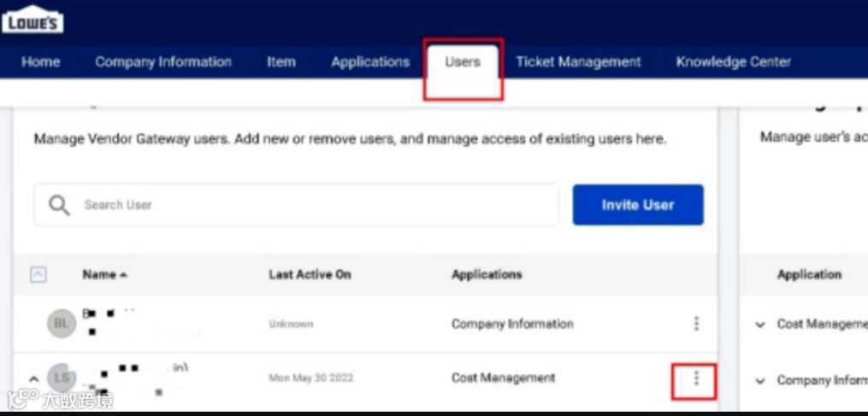
Task: Toggle the select-all box in table header
Action: tap(38, 274)
